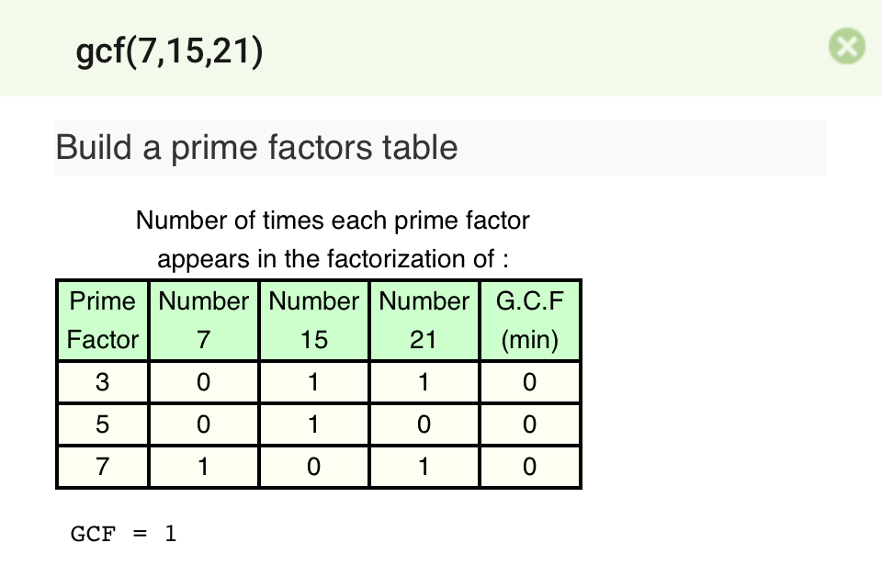Select prime factor 3 row label
The image size is (882, 588).
coord(103,382)
